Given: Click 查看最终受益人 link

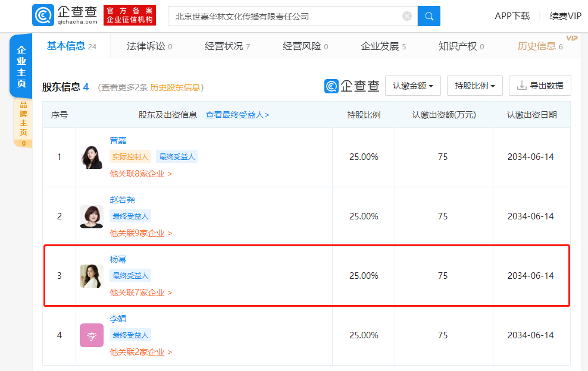Looking at the screenshot, I should point(237,115).
